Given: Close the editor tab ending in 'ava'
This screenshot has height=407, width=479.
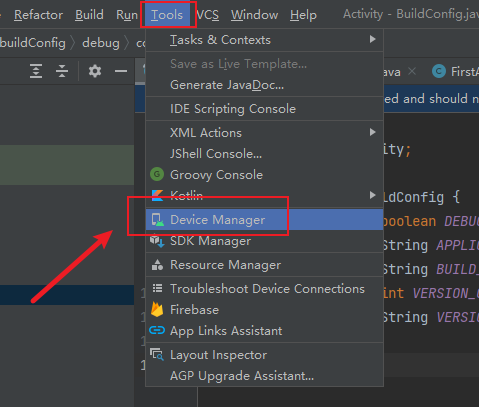Looking at the screenshot, I should 412,71.
